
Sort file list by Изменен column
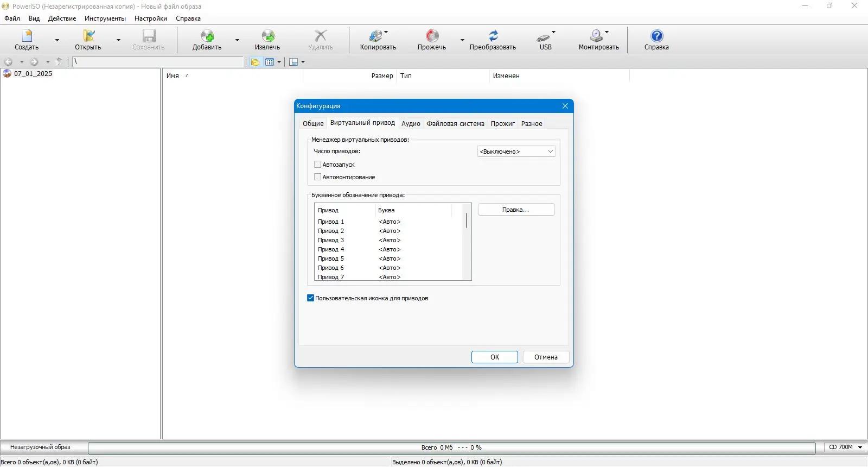[x=559, y=76]
